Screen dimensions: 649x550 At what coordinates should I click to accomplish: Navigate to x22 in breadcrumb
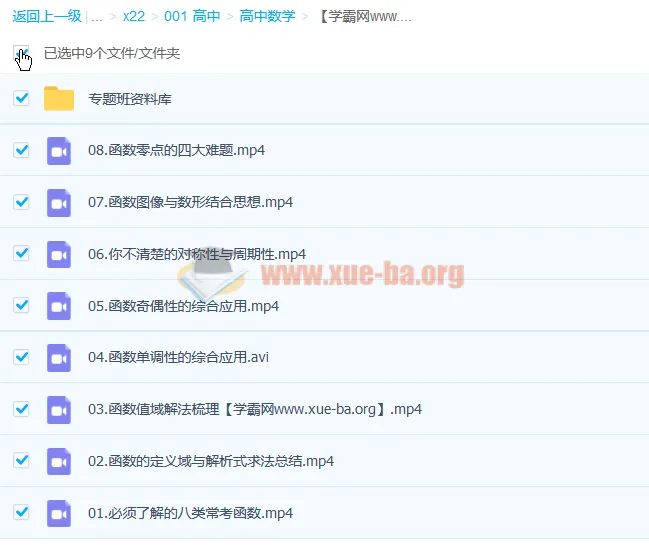click(134, 16)
